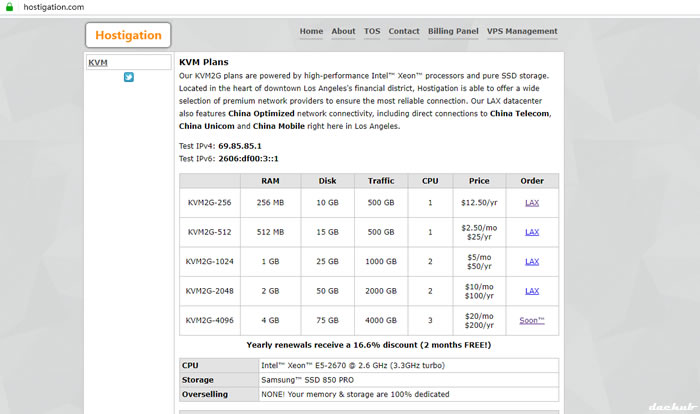Navigate to Billing Panel

(x=453, y=31)
